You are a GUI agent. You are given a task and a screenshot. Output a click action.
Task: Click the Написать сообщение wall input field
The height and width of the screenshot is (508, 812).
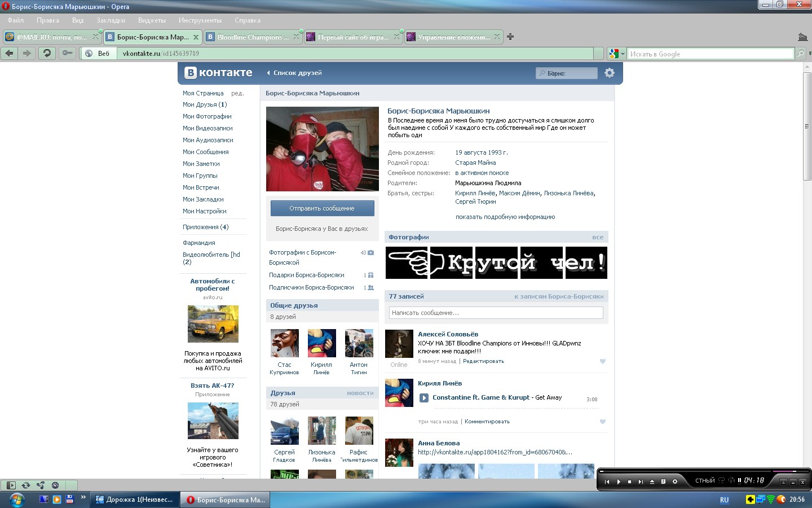click(x=496, y=313)
